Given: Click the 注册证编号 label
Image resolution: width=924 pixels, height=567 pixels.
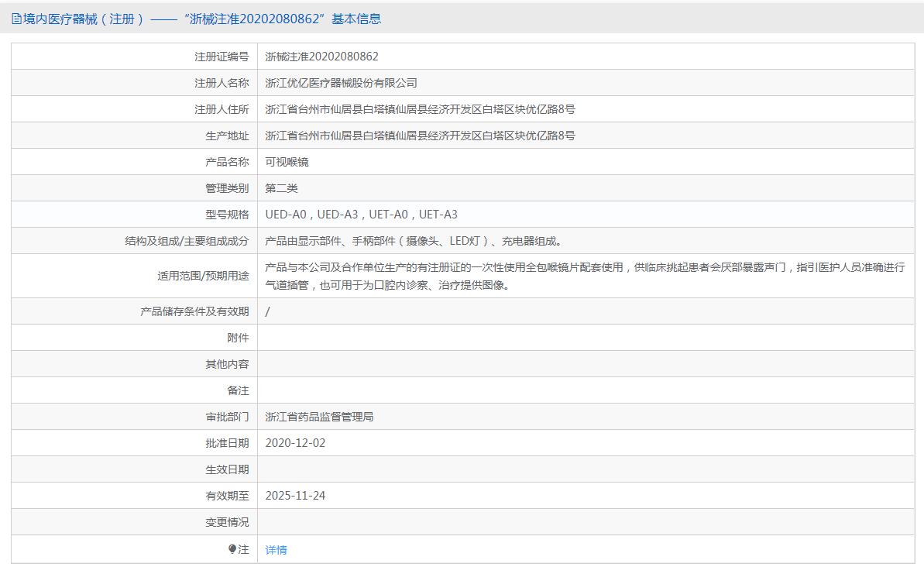Looking at the screenshot, I should (222, 57).
